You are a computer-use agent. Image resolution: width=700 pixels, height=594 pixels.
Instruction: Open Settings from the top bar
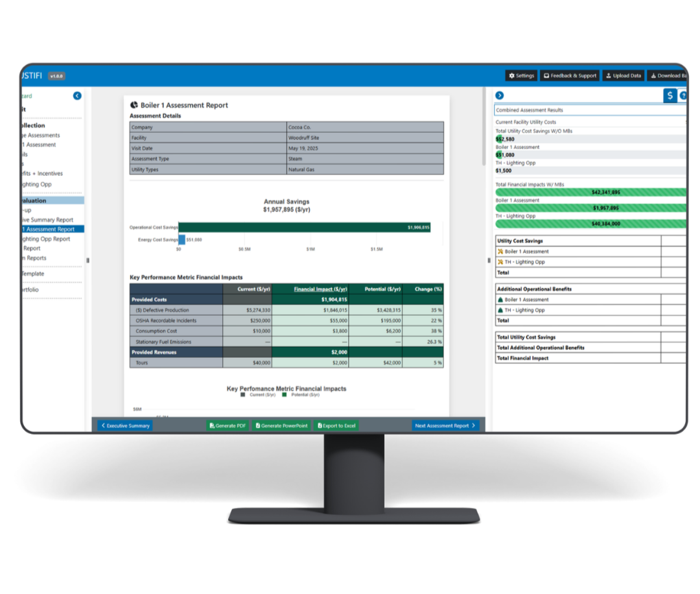point(521,76)
